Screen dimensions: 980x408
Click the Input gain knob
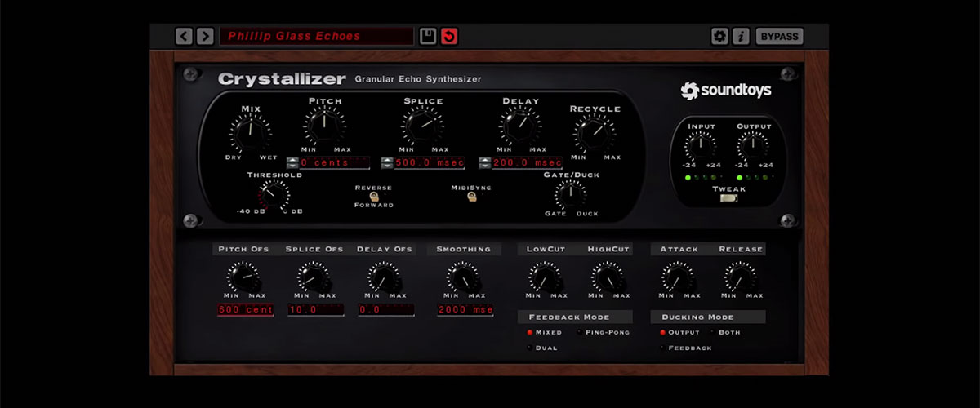click(700, 146)
